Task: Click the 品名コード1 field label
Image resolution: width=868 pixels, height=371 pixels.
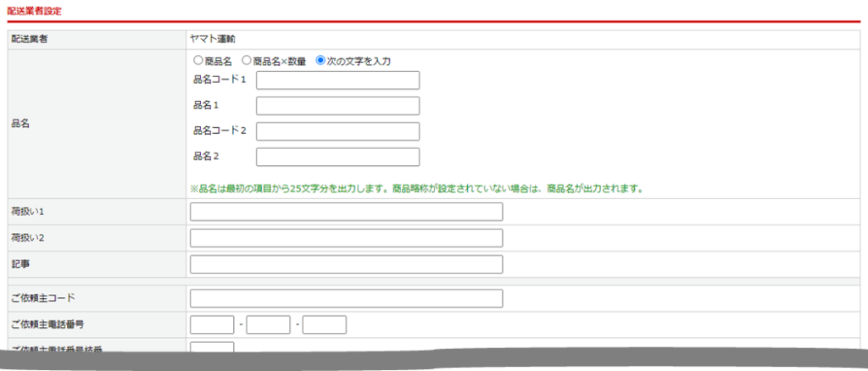Action: (x=220, y=79)
